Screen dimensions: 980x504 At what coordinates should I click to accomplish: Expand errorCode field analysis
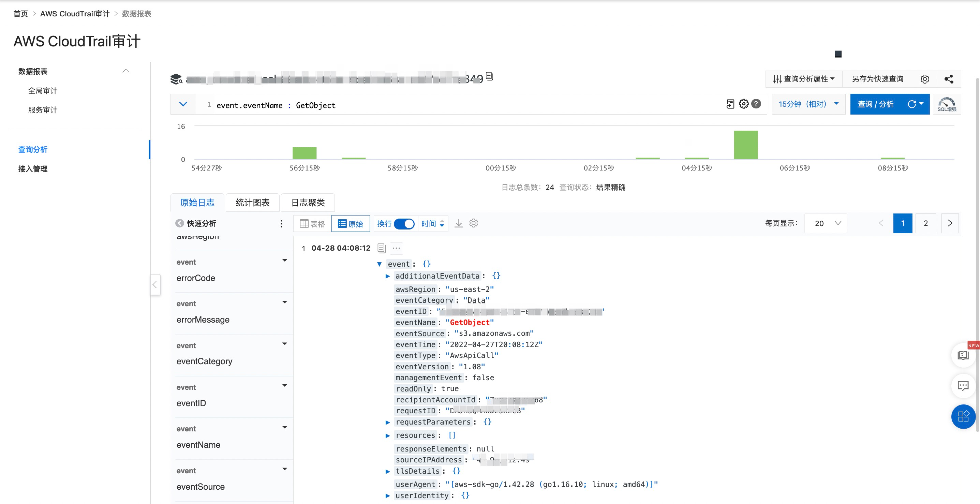click(x=285, y=261)
